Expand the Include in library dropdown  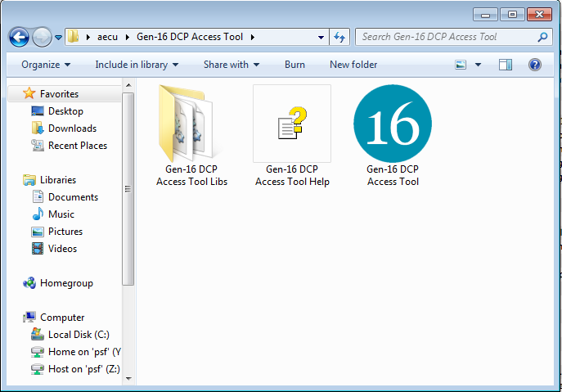pos(136,65)
